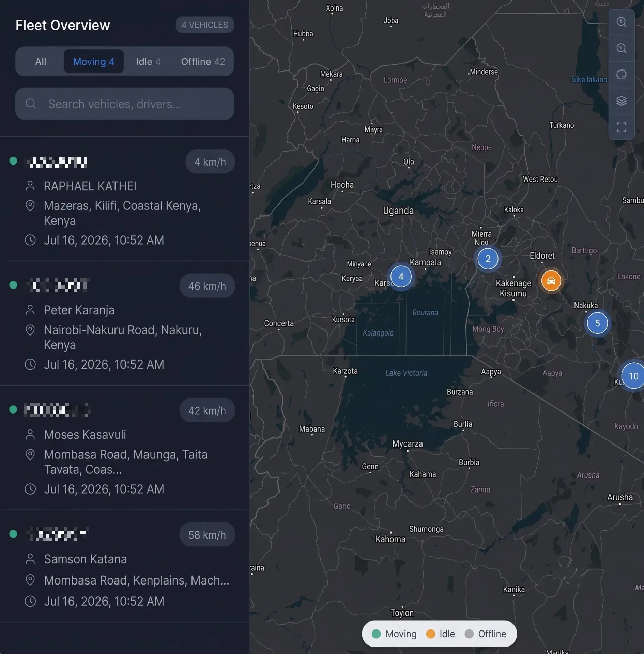The height and width of the screenshot is (654, 644).
Task: Click the Offline label in map legend
Action: tap(492, 634)
